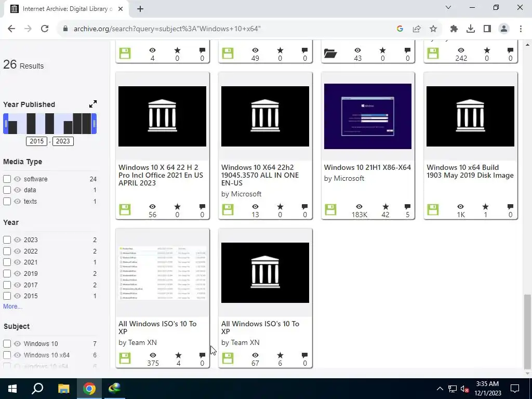Image resolution: width=532 pixels, height=399 pixels.
Task: Click the folder collection icon with 43 views
Action: click(x=330, y=54)
